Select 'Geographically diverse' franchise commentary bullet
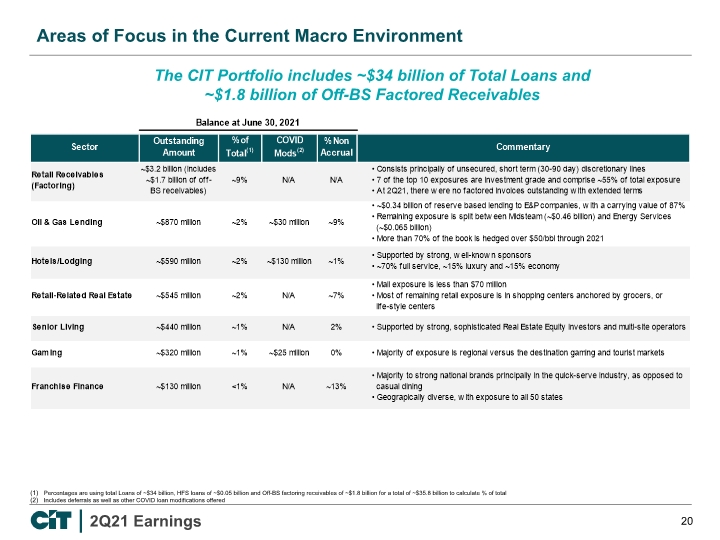The image size is (720, 540). click(x=467, y=397)
